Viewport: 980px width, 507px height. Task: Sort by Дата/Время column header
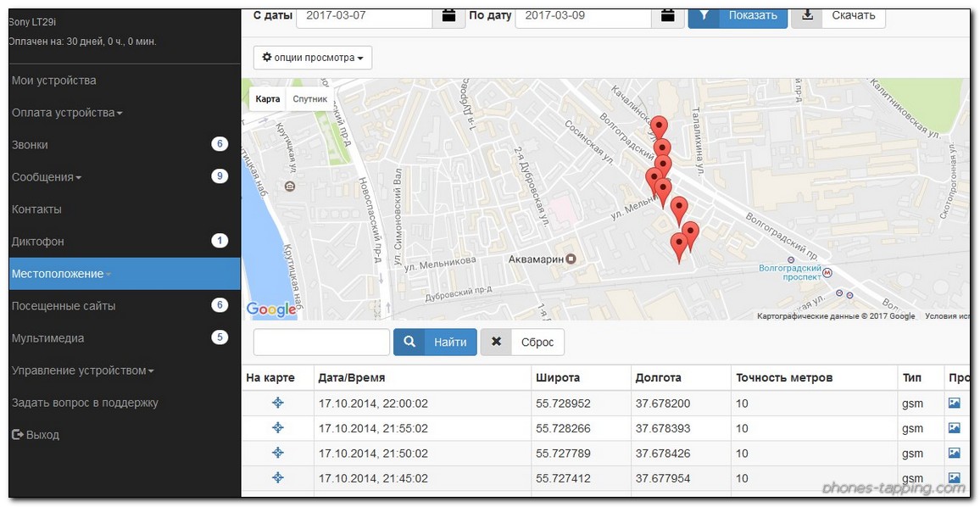point(352,377)
